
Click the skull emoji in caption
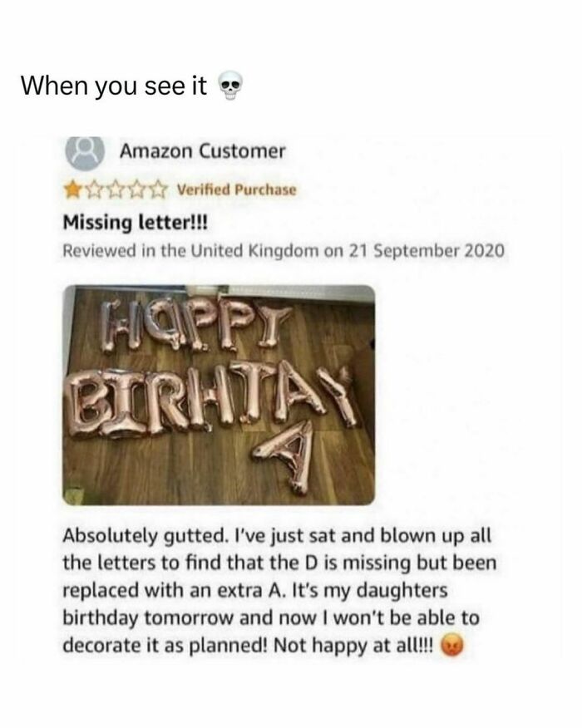[x=230, y=86]
